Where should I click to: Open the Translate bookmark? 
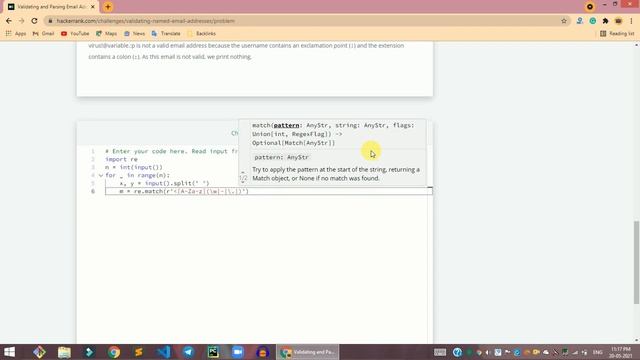(166, 33)
